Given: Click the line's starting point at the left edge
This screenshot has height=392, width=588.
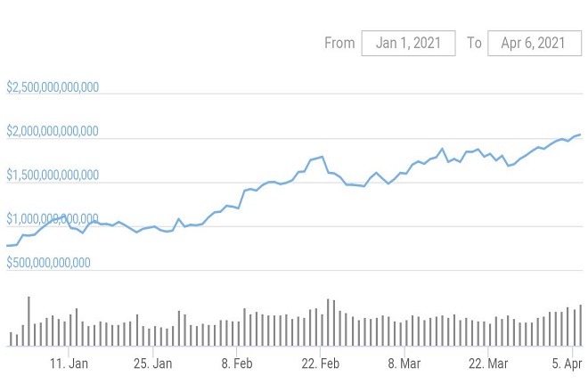Looking at the screenshot, I should click(7, 246).
